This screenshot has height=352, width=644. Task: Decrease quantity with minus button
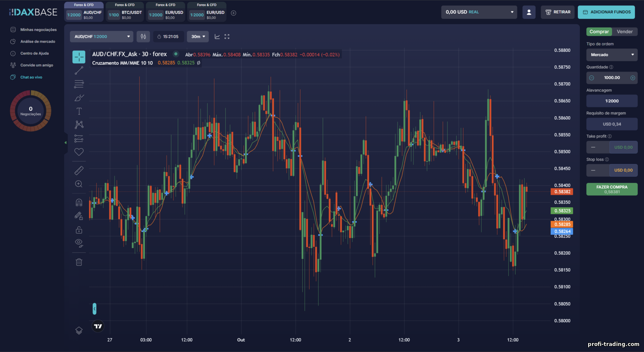click(592, 78)
